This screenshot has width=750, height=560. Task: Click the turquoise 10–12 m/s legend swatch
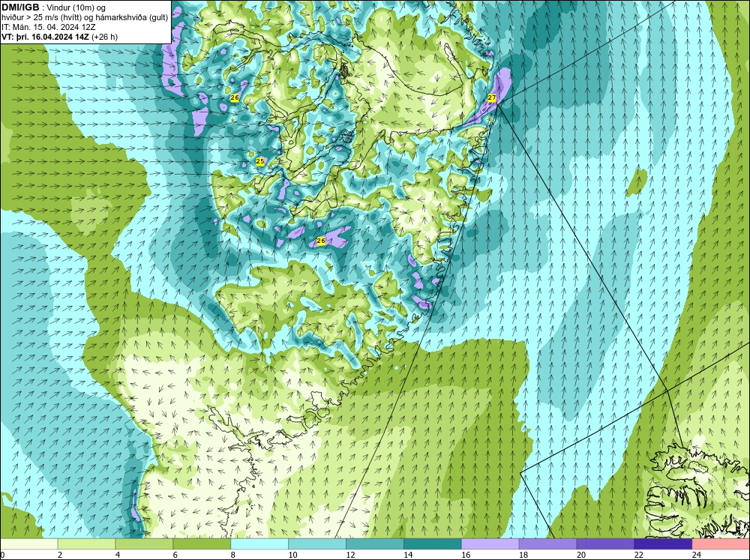pos(317,544)
